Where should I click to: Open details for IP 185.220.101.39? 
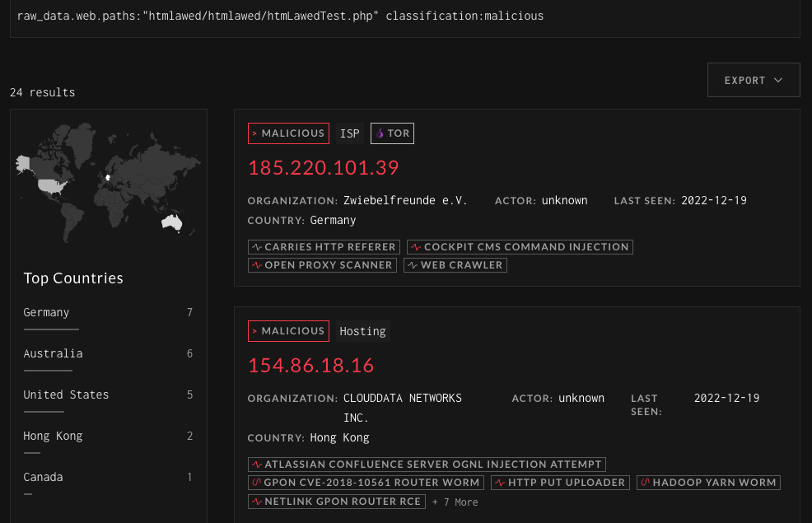click(x=324, y=167)
